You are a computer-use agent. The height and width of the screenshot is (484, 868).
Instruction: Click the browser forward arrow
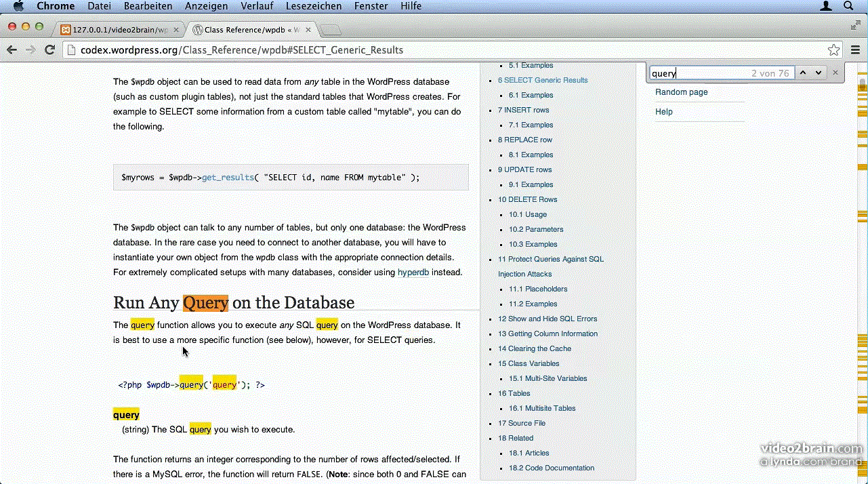[x=30, y=49]
